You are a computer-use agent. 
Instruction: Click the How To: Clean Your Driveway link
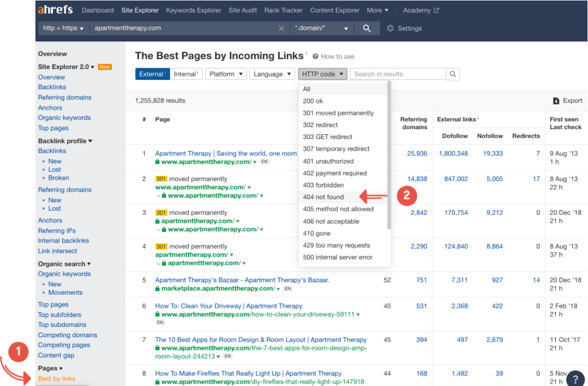pyautogui.click(x=229, y=306)
